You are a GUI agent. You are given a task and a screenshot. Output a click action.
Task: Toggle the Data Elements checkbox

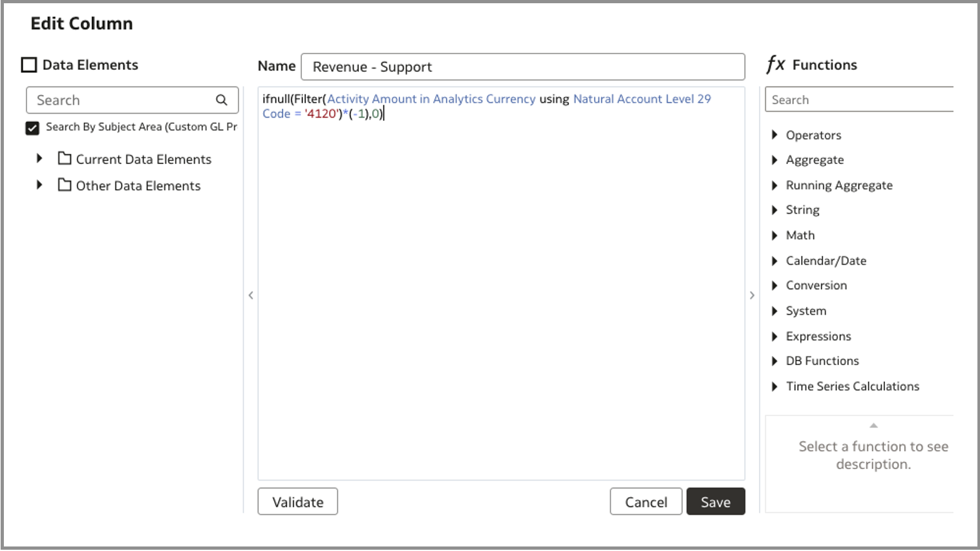click(x=28, y=64)
